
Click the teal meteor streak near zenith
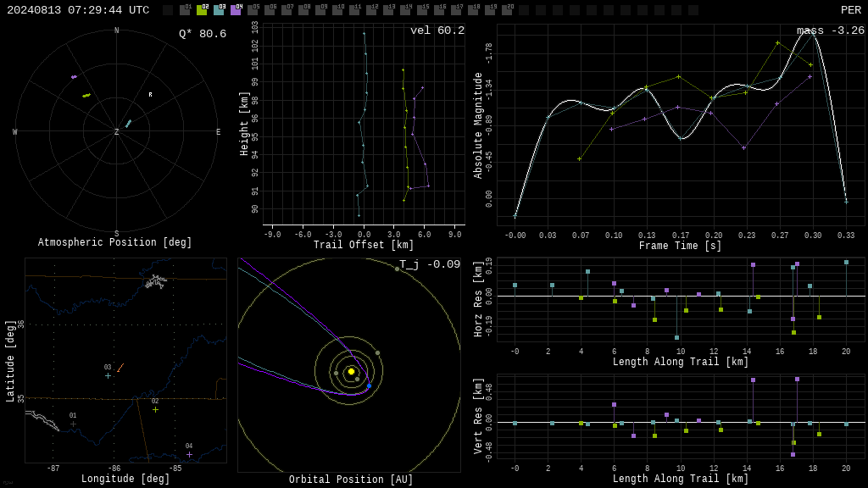(x=129, y=124)
